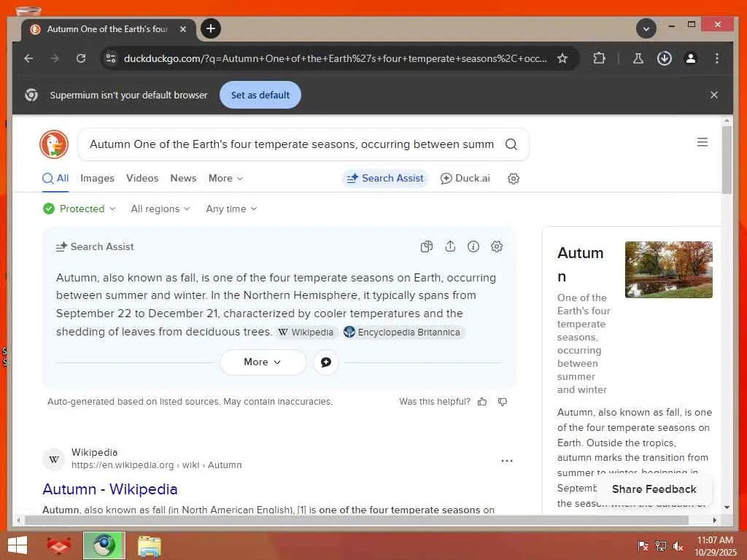Open site information icon in address bar
Image resolution: width=747 pixels, height=560 pixels.
tap(111, 58)
